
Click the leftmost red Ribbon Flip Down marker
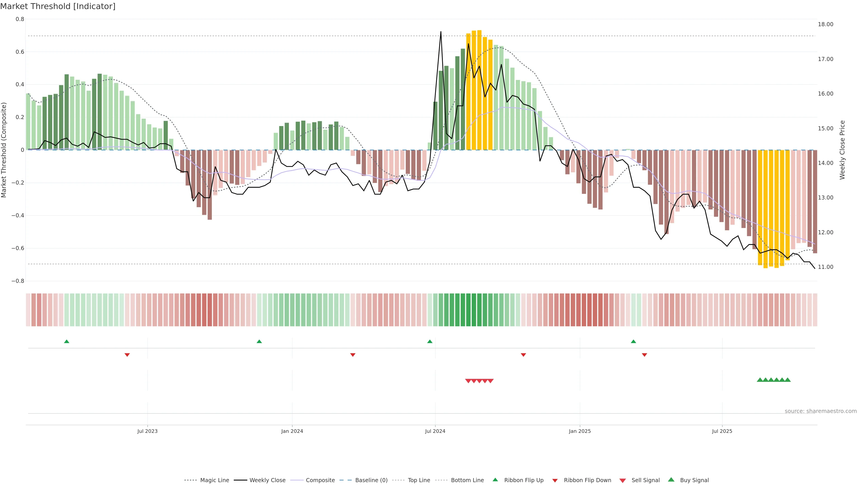pyautogui.click(x=127, y=355)
